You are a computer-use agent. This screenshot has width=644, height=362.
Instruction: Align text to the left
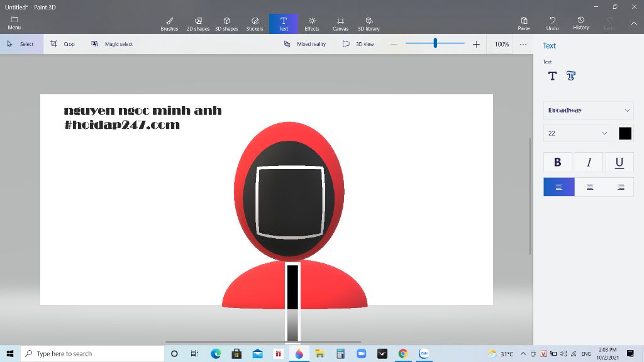point(559,187)
